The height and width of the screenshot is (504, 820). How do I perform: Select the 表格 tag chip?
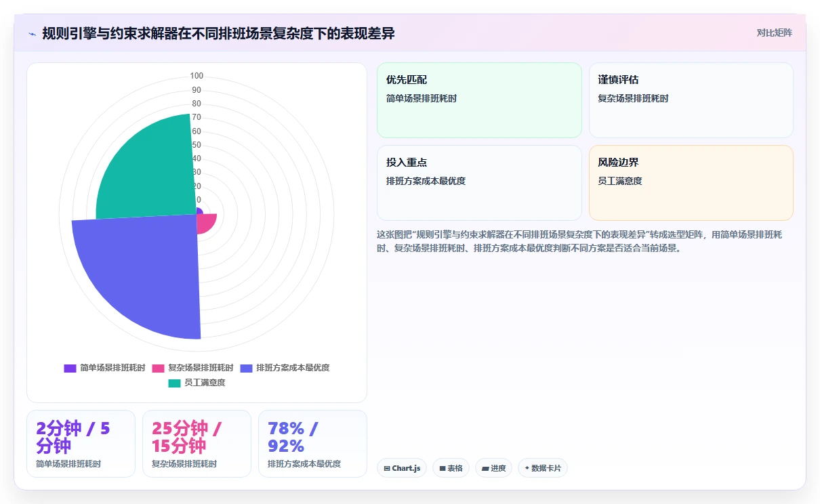[451, 468]
